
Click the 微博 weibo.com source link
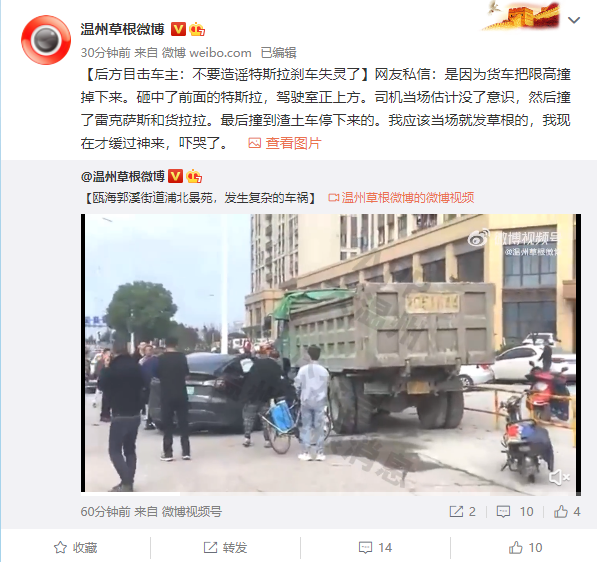pos(206,53)
